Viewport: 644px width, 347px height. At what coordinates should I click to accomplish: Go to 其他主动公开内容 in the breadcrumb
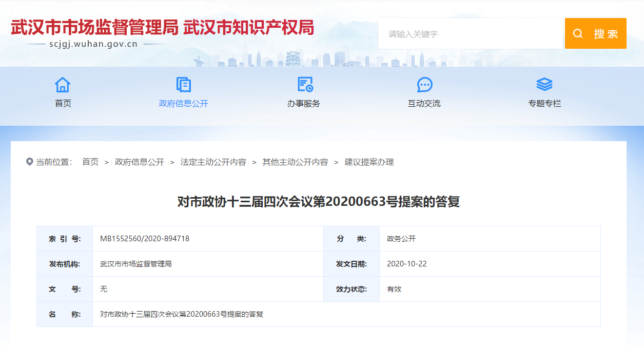coord(296,162)
